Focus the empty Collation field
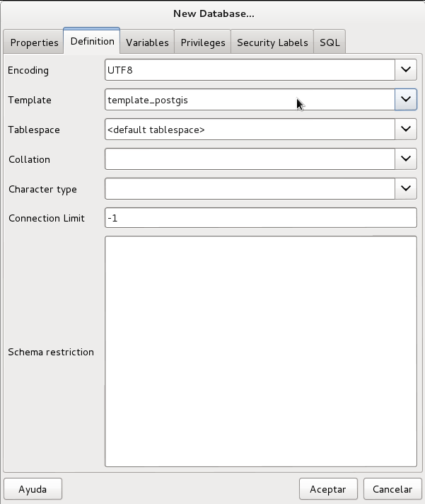The height and width of the screenshot is (504, 425). click(x=250, y=159)
